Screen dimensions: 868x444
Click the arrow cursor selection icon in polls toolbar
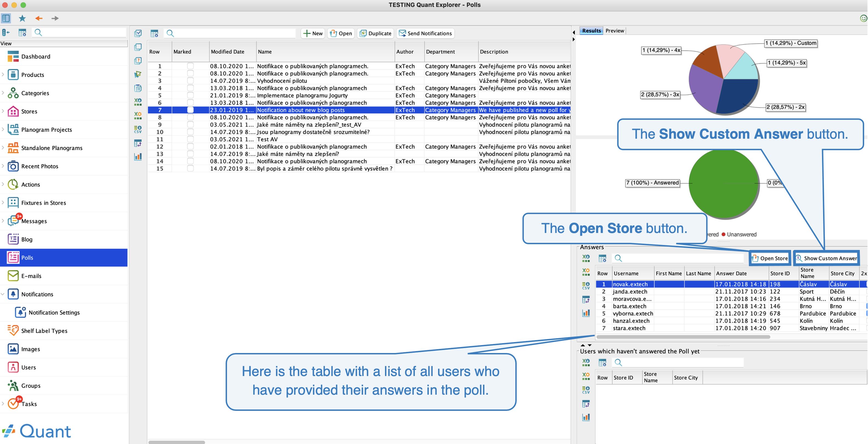138,74
